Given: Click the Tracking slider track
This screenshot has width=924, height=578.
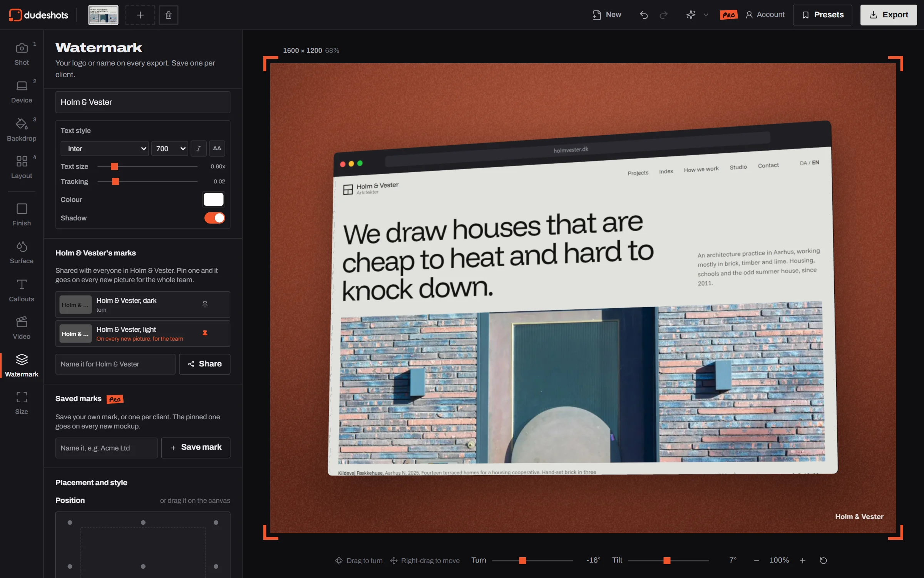Looking at the screenshot, I should click(x=147, y=181).
